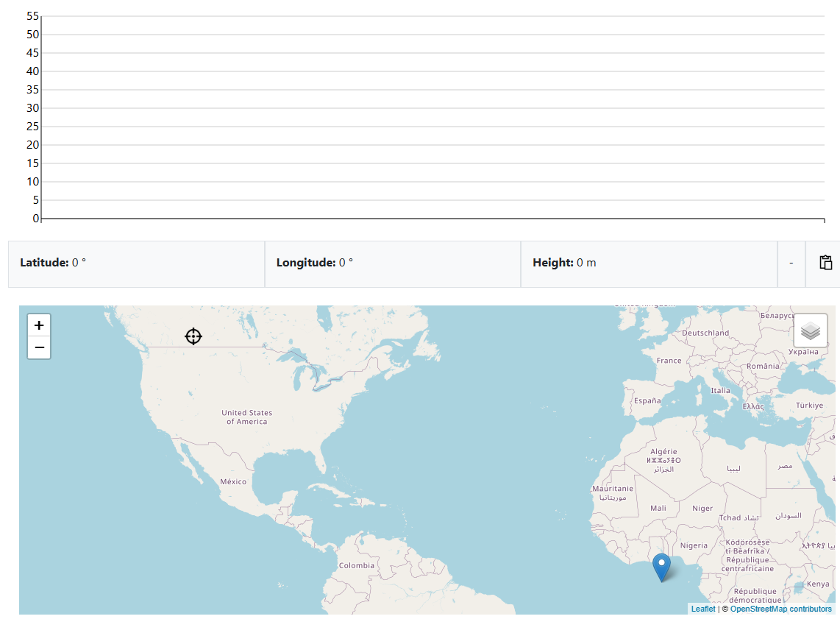
Task: Click the clipboard copy coordinates icon
Action: point(825,263)
